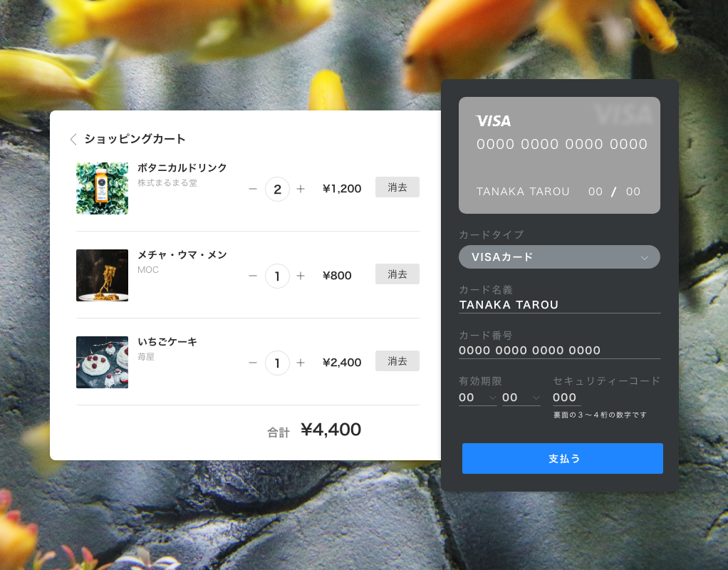The width and height of the screenshot is (728, 570).
Task: Click the card preview number 0000 0000 0000 0000
Action: tap(562, 145)
